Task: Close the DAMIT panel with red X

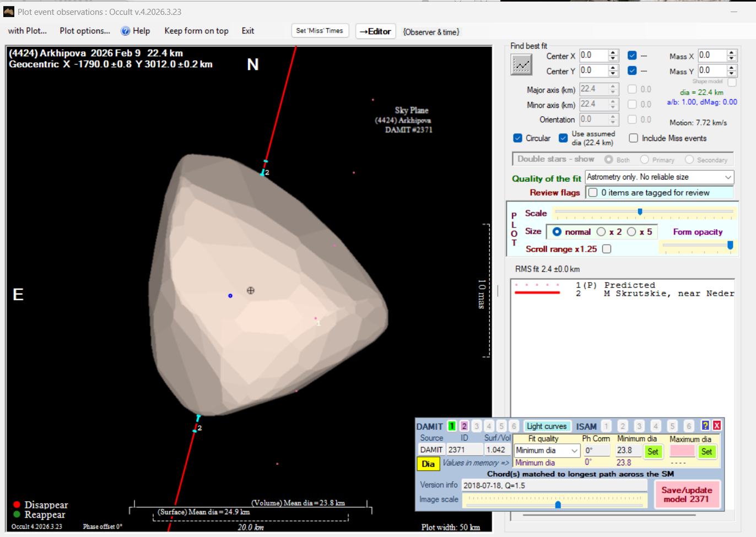Action: [716, 425]
